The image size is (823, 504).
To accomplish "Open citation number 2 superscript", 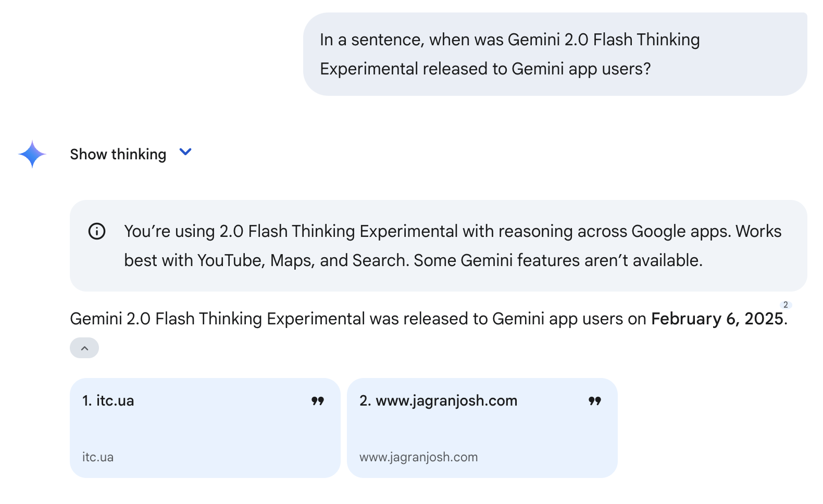I will click(785, 305).
